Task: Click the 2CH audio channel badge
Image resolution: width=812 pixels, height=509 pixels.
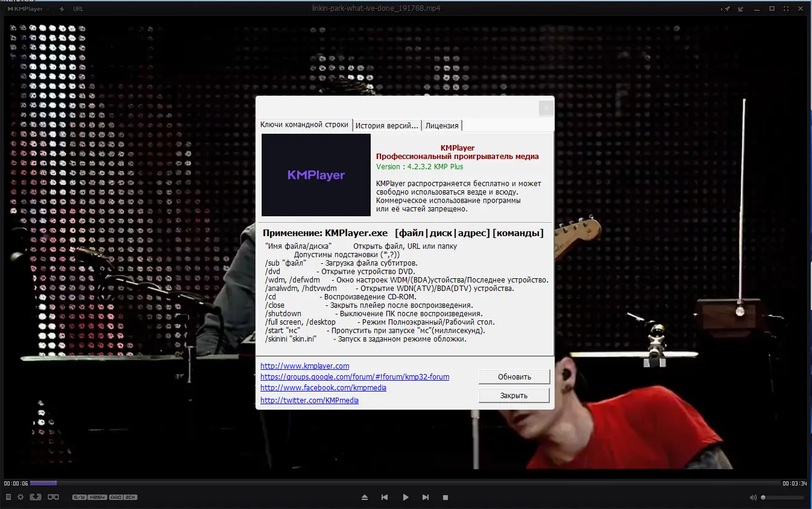Action: (x=131, y=497)
